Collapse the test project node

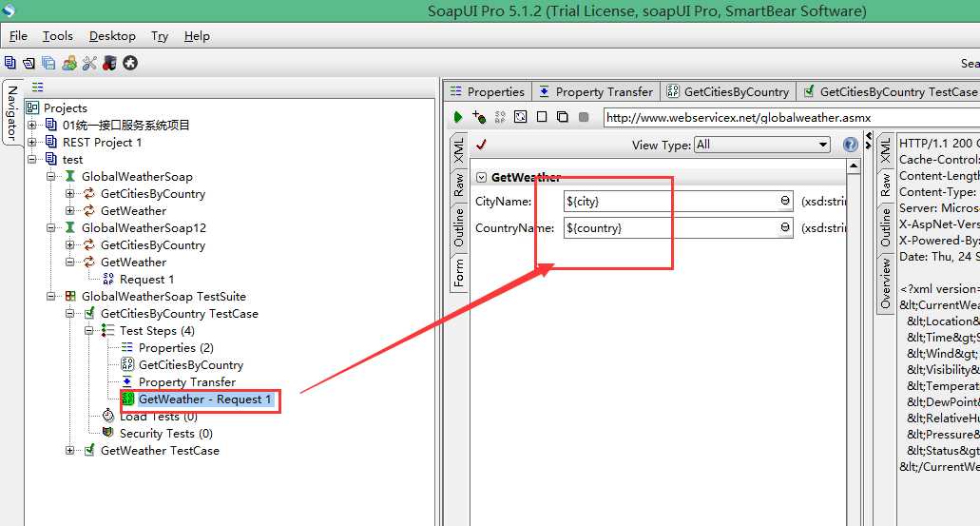[32, 160]
